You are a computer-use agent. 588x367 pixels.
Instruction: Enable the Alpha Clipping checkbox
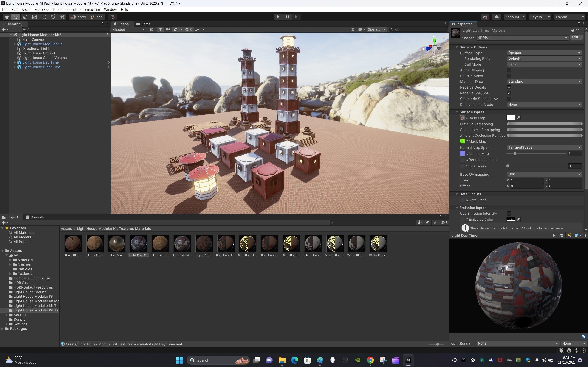pyautogui.click(x=509, y=70)
